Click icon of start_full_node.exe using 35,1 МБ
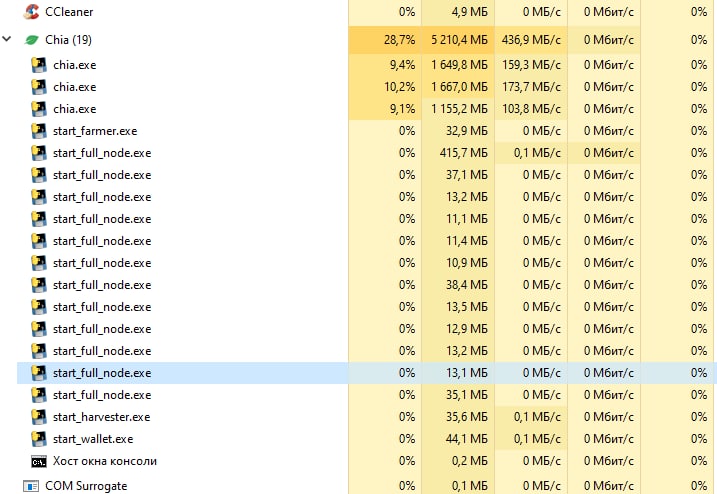This screenshot has width=717, height=494. (39, 395)
